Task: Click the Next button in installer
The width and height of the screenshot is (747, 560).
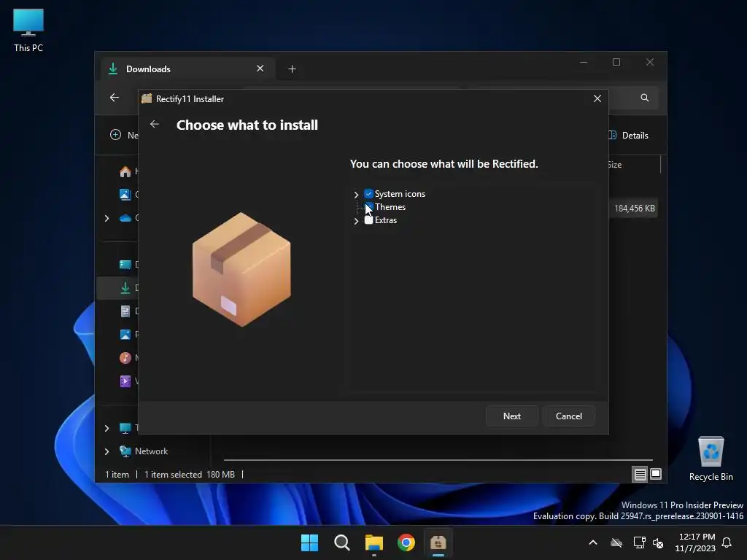Action: pyautogui.click(x=511, y=416)
